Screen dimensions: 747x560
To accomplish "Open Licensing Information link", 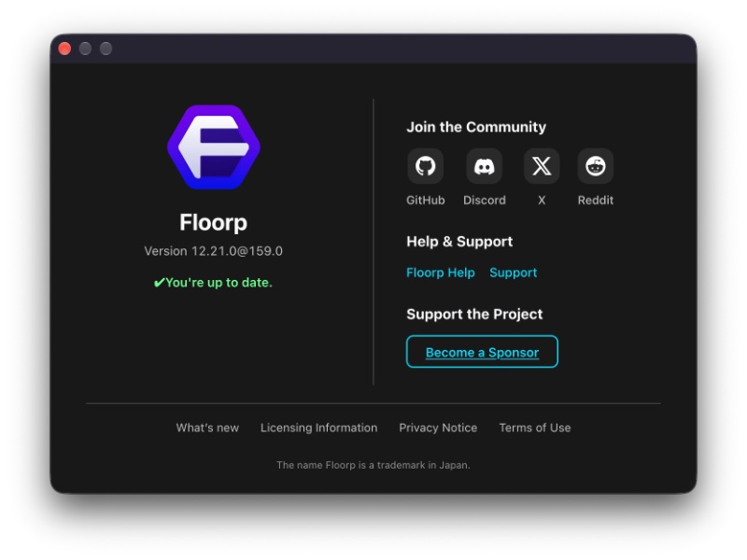I will point(318,427).
